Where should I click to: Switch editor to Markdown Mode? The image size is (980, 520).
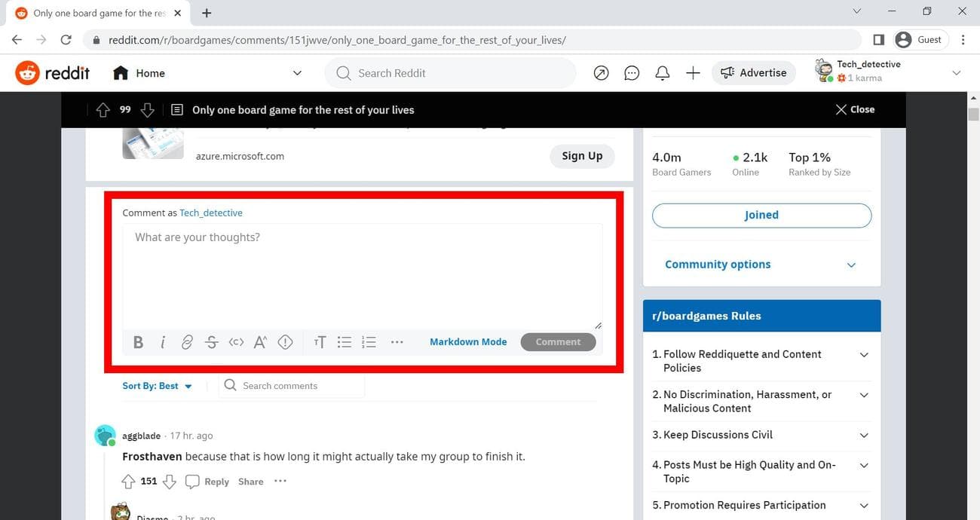(x=468, y=342)
